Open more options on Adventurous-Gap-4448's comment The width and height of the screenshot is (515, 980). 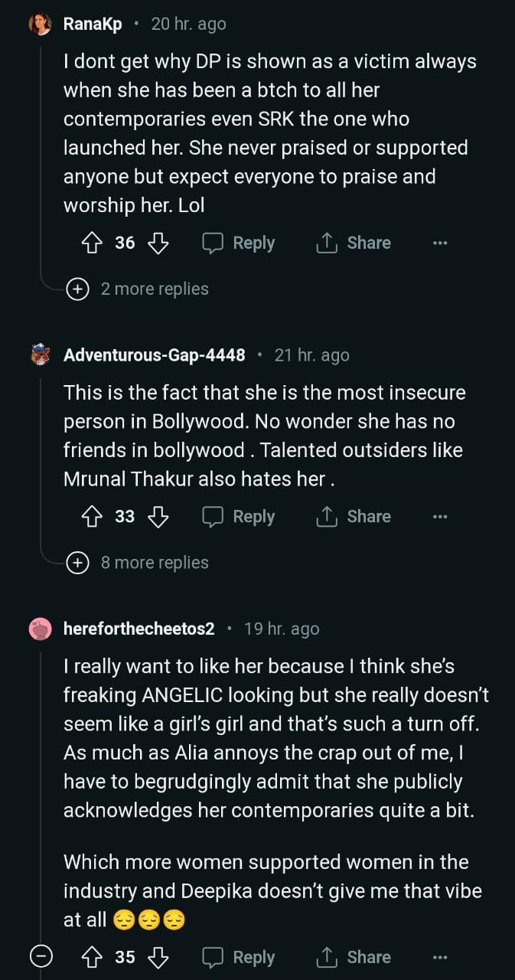click(439, 518)
